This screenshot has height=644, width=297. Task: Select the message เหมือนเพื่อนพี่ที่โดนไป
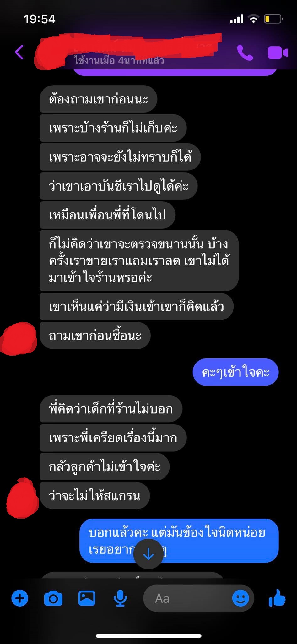click(x=107, y=215)
